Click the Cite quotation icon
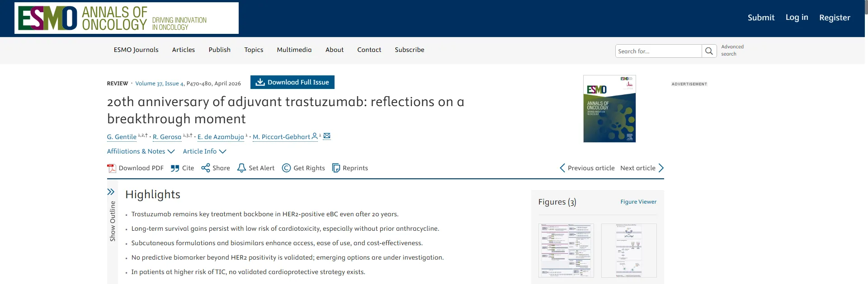This screenshot has height=284, width=868. pyautogui.click(x=175, y=168)
